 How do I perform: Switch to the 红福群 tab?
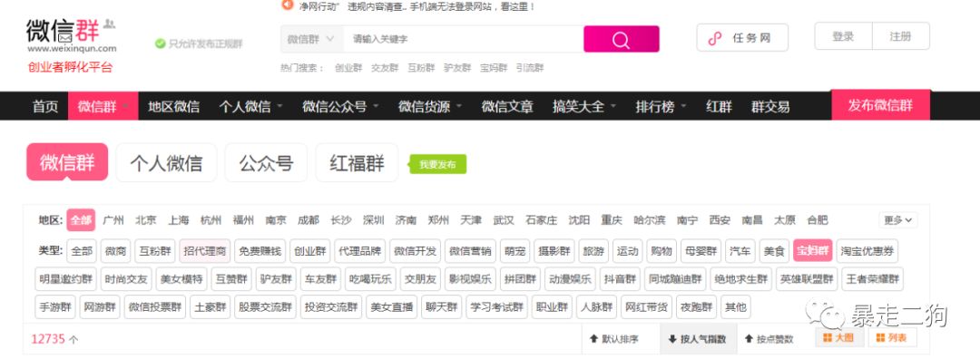pyautogui.click(x=357, y=163)
